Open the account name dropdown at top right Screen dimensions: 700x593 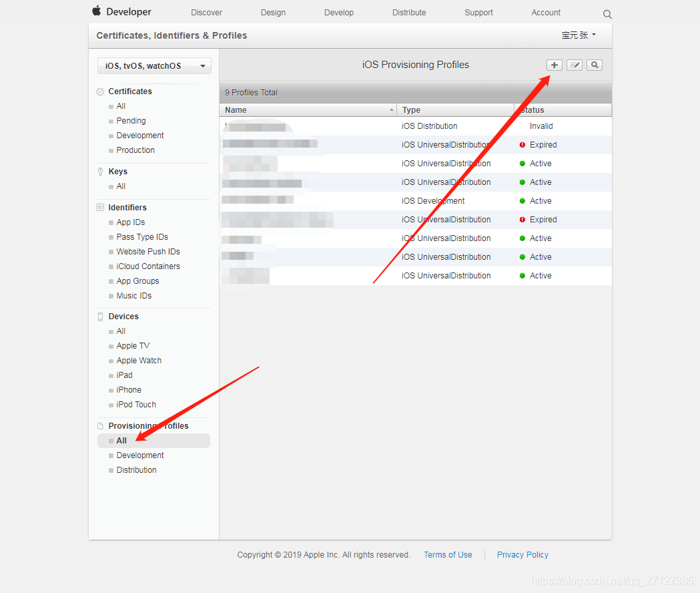coord(579,35)
